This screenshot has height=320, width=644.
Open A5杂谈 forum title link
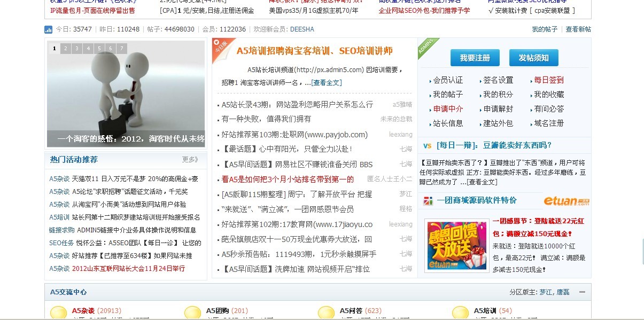click(x=83, y=310)
